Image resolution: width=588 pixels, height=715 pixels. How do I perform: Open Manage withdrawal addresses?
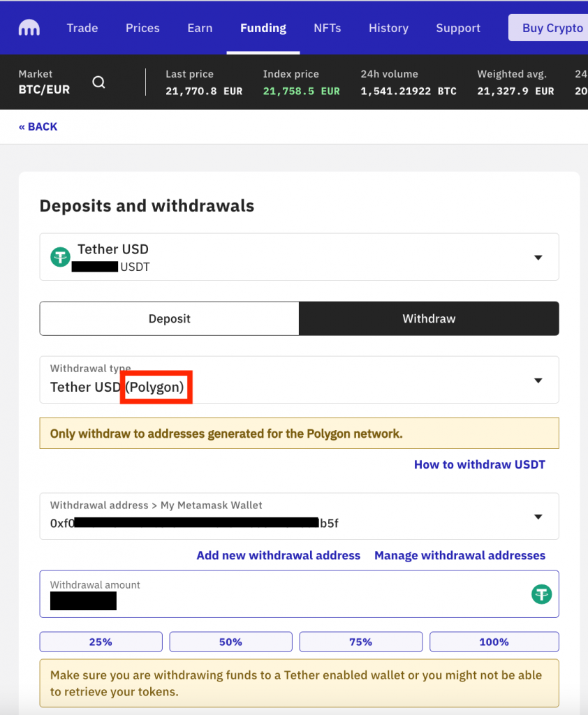point(460,555)
